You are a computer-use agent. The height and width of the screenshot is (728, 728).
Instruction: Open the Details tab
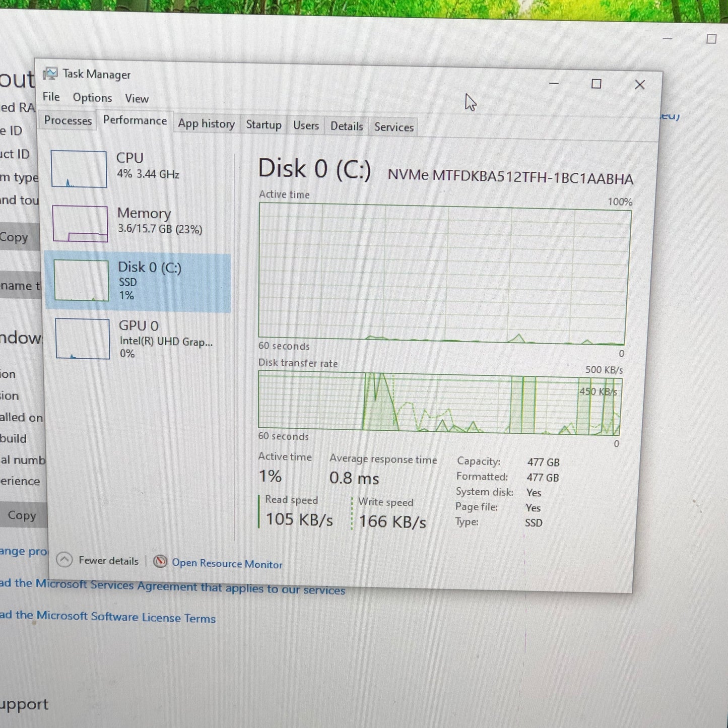(x=347, y=126)
